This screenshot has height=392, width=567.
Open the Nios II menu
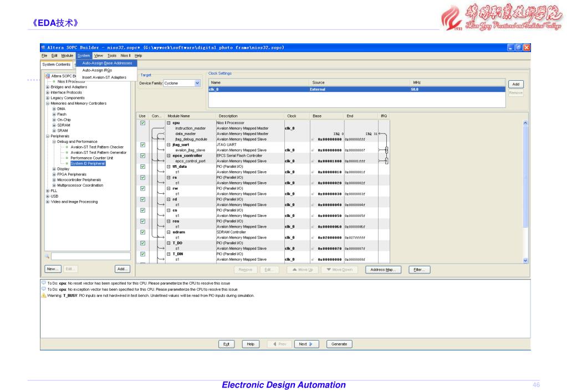[125, 55]
